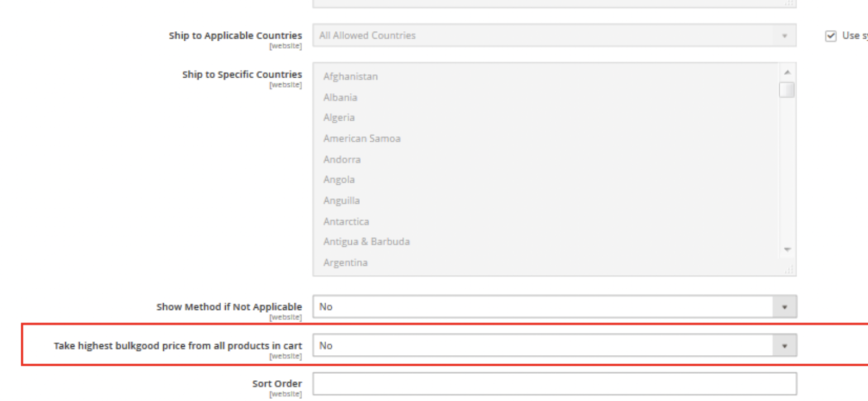868x401 pixels.
Task: Choose Antarctica from the country list
Action: (x=346, y=222)
